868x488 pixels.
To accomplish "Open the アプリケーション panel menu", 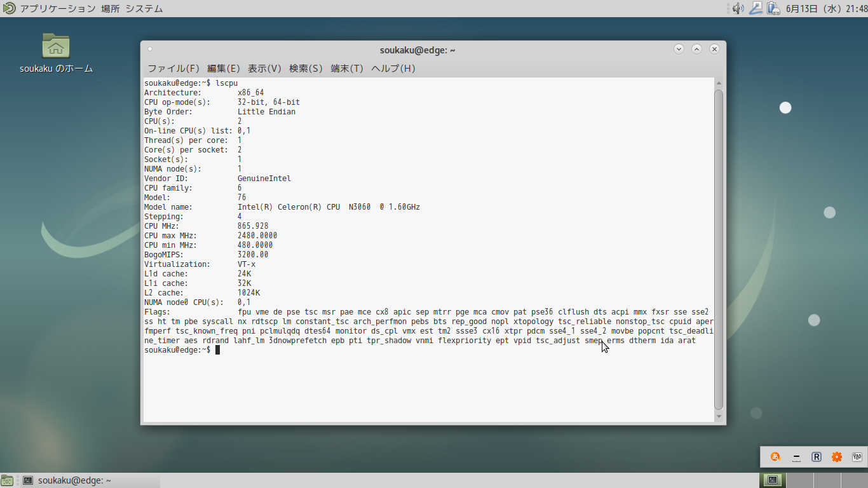I will (58, 9).
